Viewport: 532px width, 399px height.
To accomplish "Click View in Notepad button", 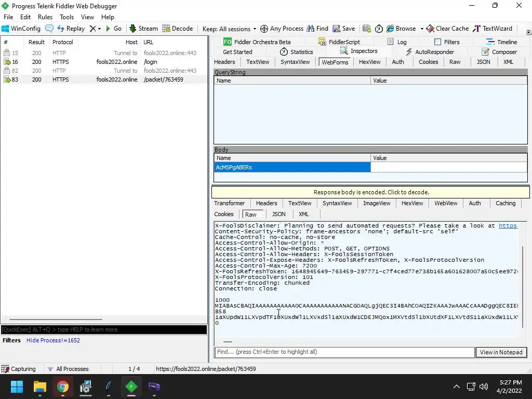I will click(501, 352).
